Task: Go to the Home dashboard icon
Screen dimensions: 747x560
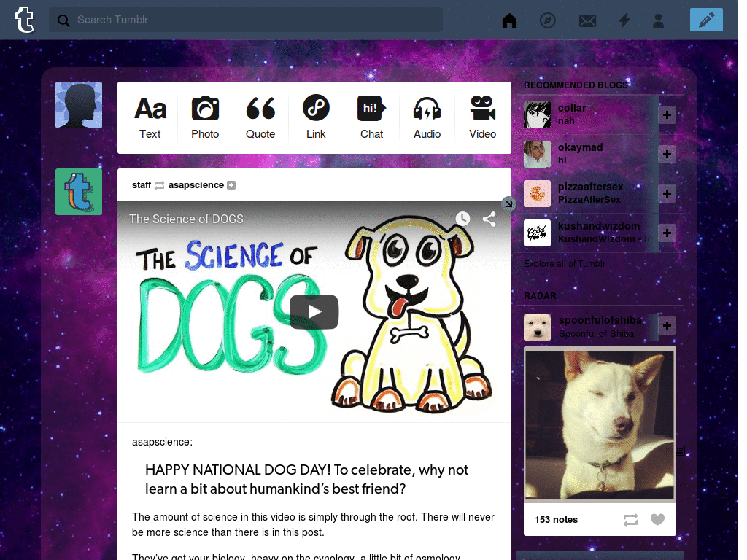Action: tap(509, 20)
